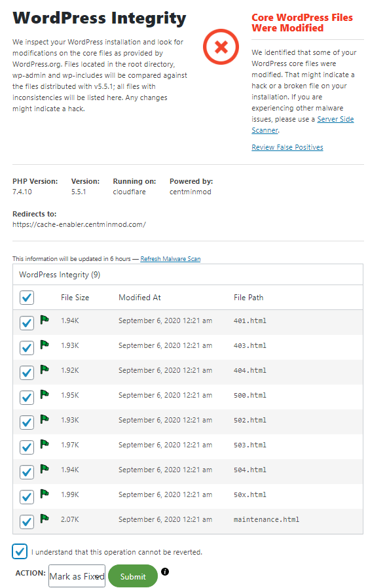Open the Review False Positives link
368x588 pixels.
287,147
